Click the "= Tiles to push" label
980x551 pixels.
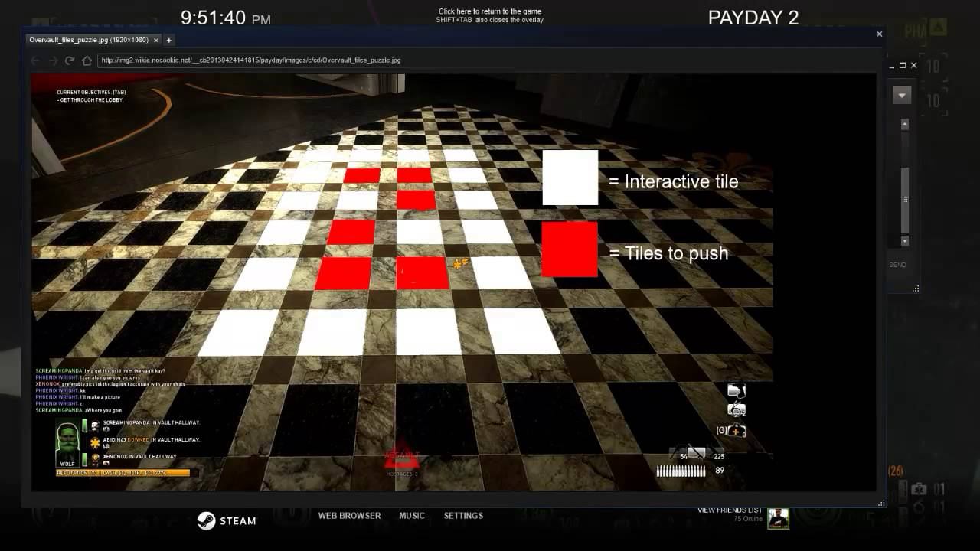[668, 253]
